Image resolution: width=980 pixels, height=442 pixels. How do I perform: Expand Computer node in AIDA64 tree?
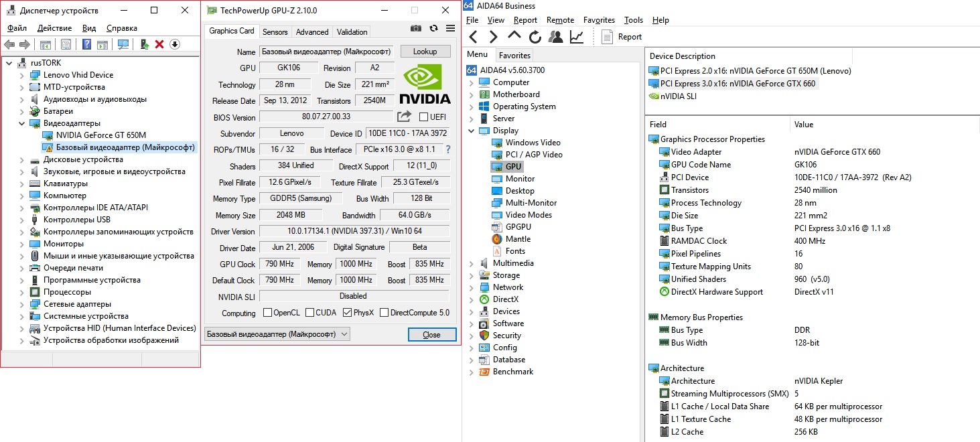point(471,82)
